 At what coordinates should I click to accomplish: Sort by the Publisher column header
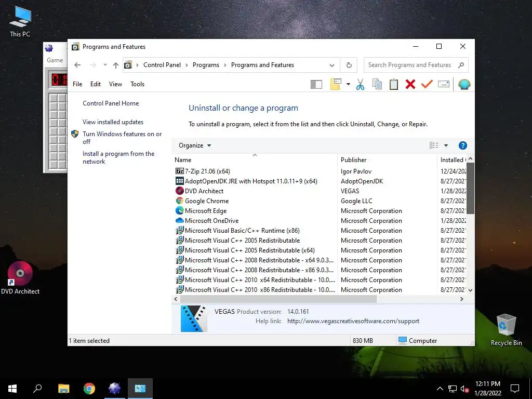point(387,160)
